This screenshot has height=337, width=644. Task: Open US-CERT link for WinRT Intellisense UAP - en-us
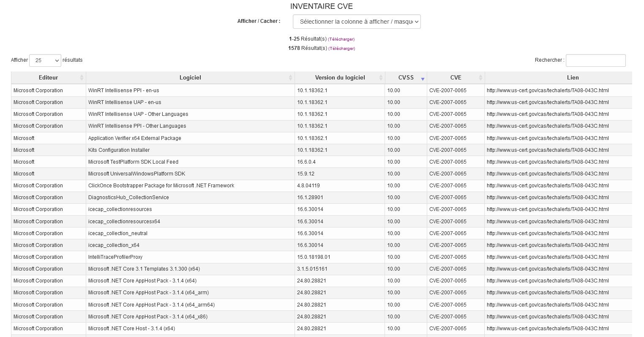tap(548, 102)
